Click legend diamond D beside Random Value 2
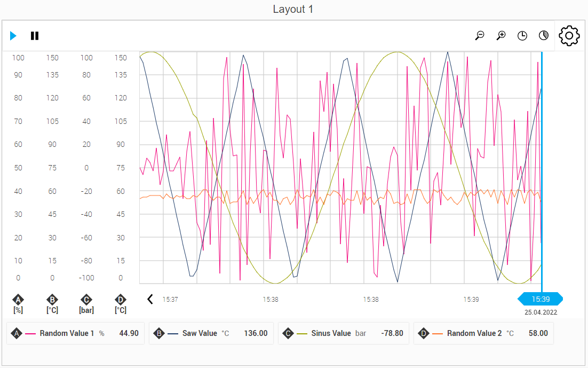588x368 pixels. (x=424, y=333)
